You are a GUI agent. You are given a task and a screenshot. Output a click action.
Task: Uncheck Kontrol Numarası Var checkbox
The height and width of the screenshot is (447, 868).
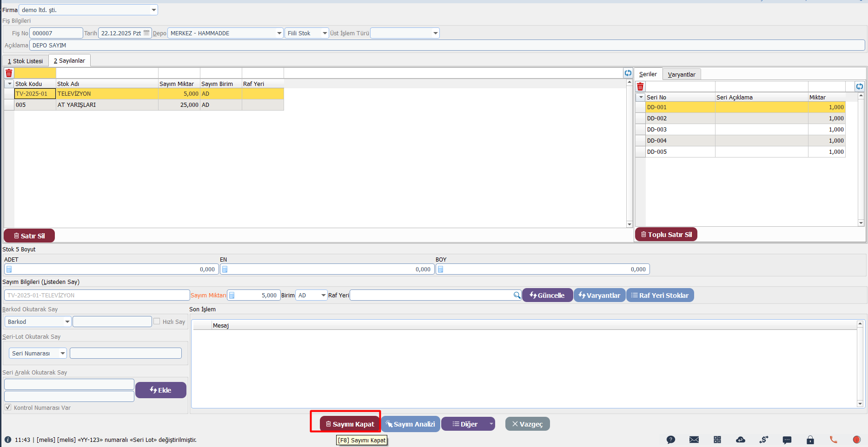pyautogui.click(x=8, y=408)
